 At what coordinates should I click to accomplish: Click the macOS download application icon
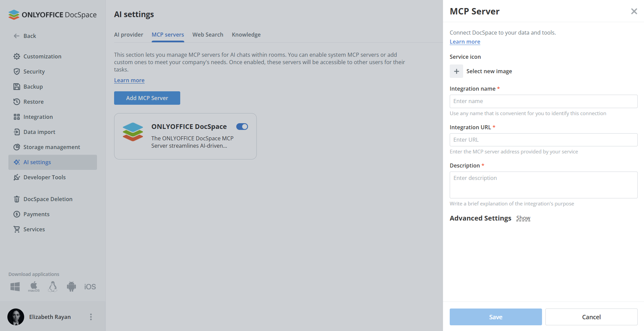pyautogui.click(x=34, y=287)
